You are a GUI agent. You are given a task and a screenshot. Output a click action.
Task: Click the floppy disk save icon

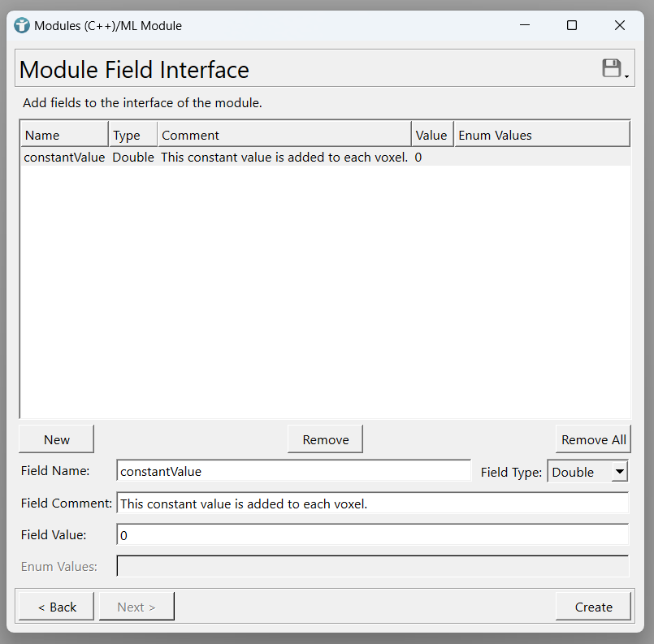pos(612,69)
